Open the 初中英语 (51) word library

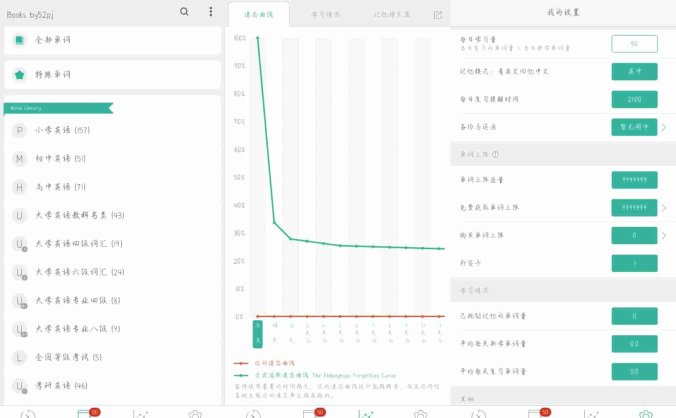[113, 159]
